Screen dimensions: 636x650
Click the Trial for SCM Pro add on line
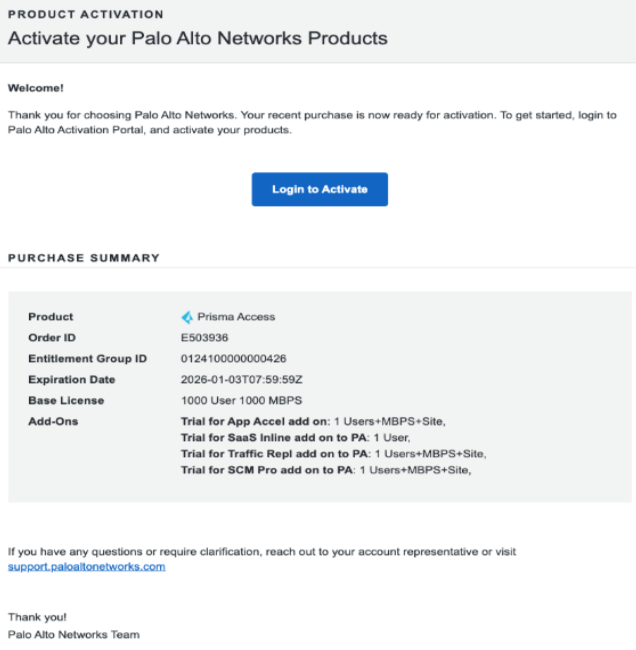326,469
